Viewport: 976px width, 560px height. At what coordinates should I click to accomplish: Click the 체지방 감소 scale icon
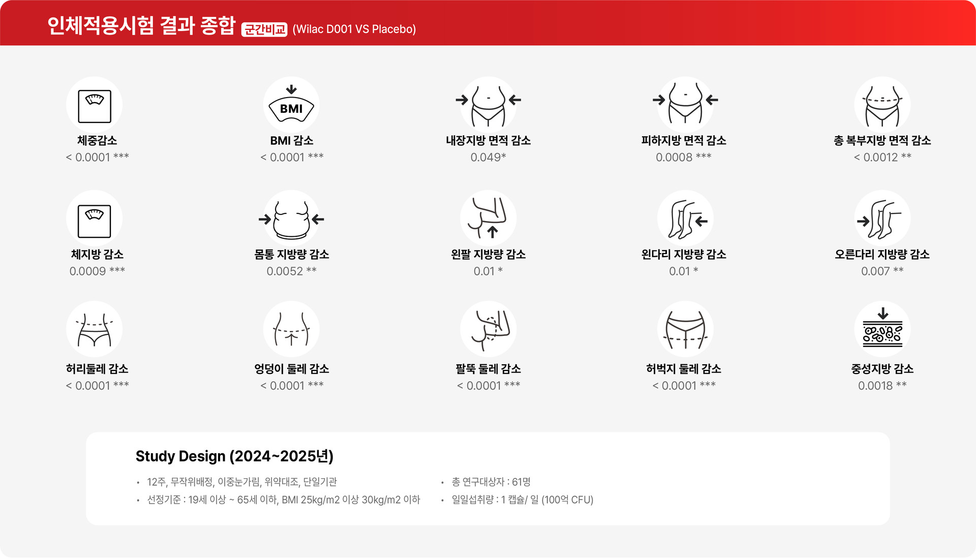pyautogui.click(x=95, y=219)
